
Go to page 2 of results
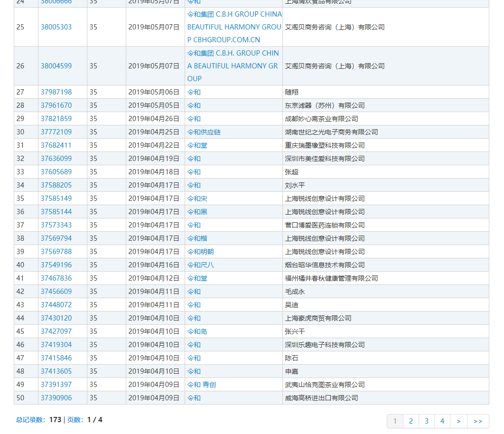pos(411,421)
